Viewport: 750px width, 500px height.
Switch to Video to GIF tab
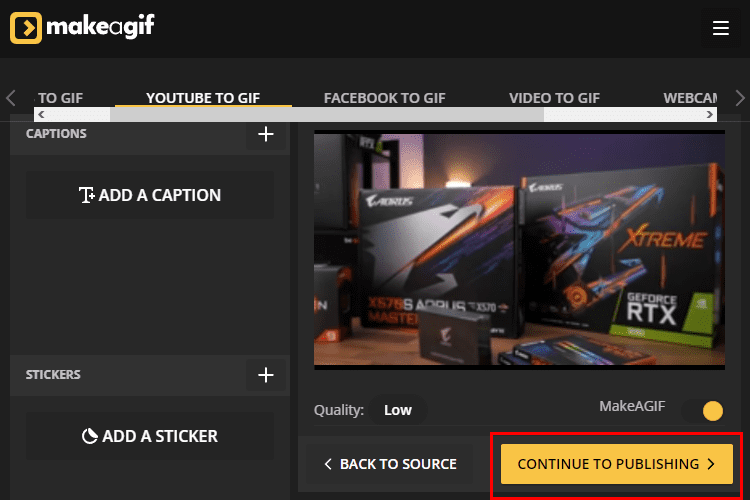pos(554,98)
